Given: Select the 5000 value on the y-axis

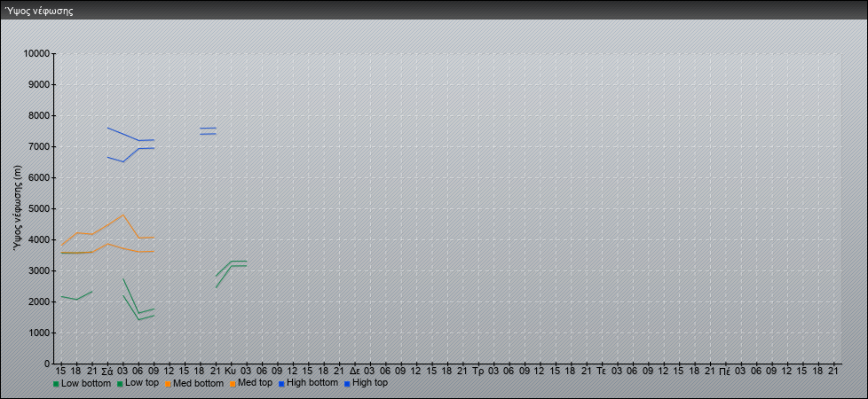Looking at the screenshot, I should [x=39, y=208].
